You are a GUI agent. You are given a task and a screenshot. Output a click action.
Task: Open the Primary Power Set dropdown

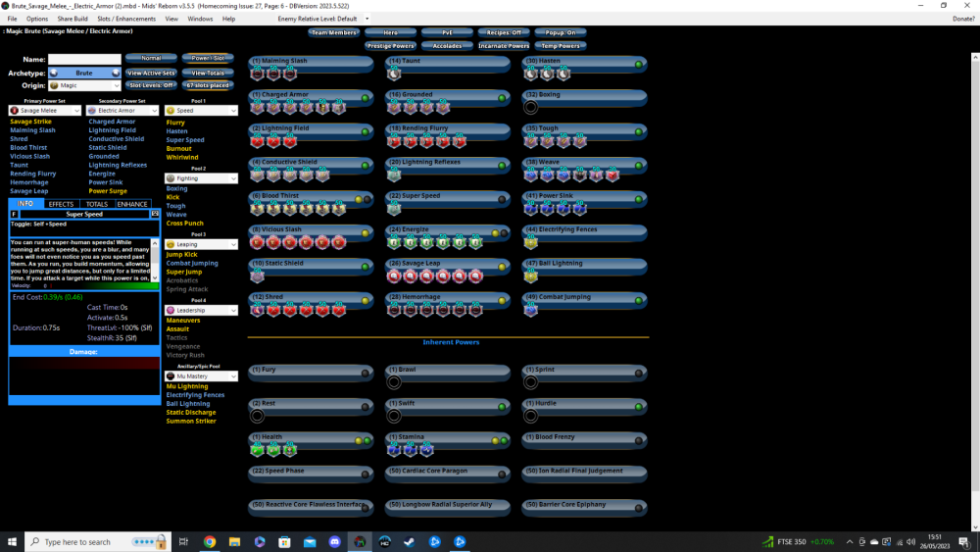click(x=44, y=111)
